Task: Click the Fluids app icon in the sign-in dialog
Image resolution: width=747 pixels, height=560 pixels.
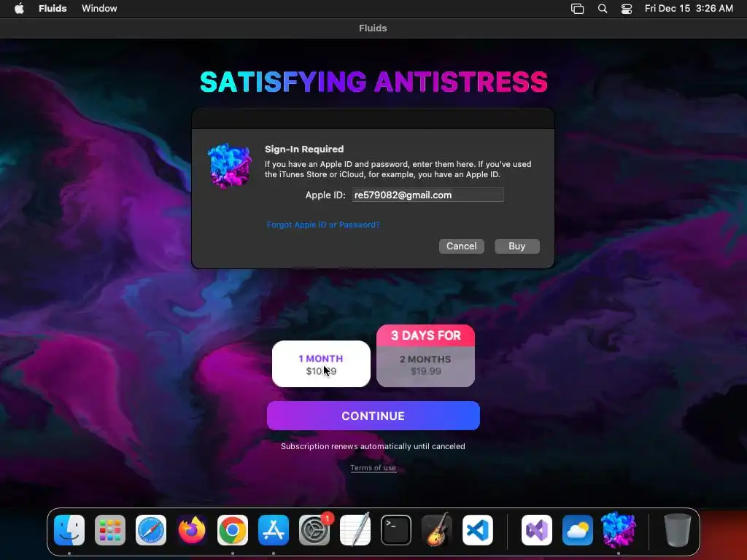Action: pyautogui.click(x=230, y=166)
